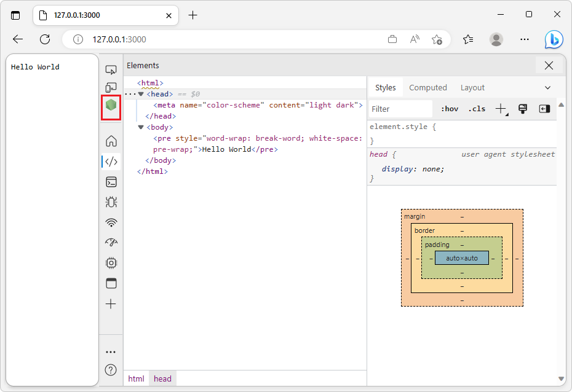The height and width of the screenshot is (392, 572).
Task: Click the auto×auto content box
Action: coord(462,258)
